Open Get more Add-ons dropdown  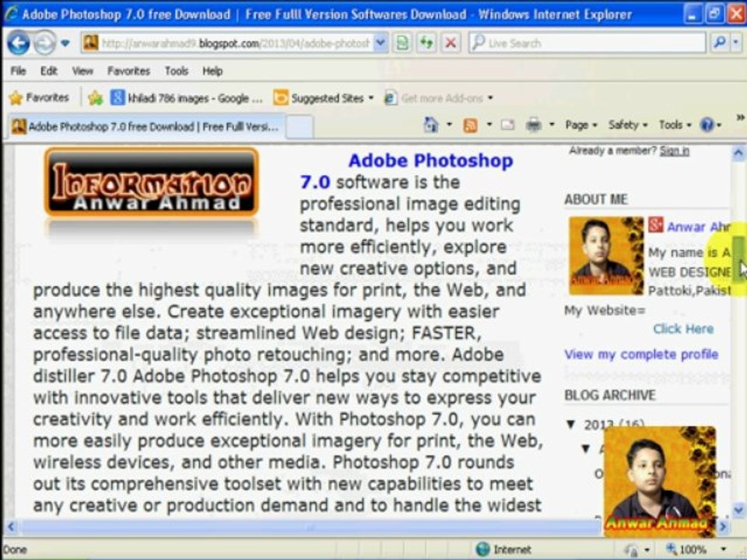[438, 98]
